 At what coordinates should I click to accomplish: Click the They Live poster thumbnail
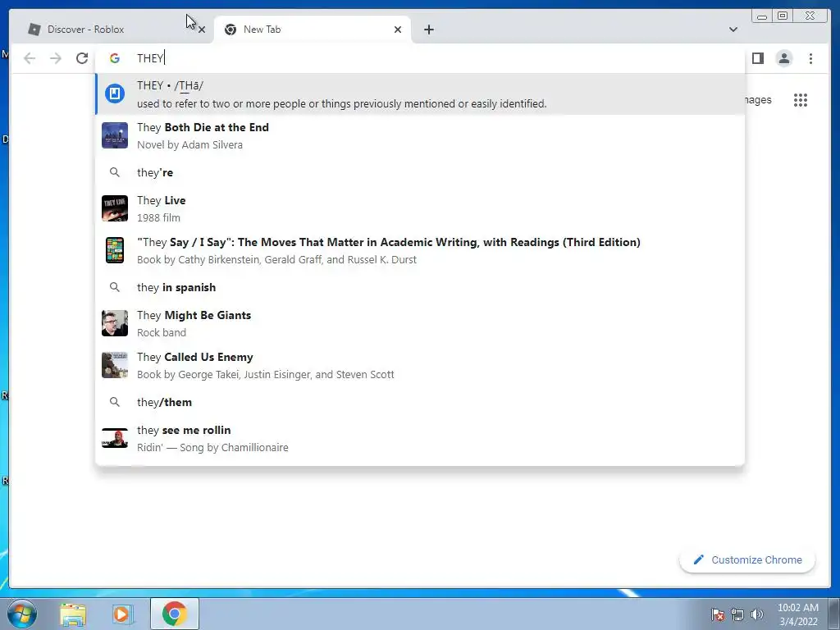coord(115,208)
